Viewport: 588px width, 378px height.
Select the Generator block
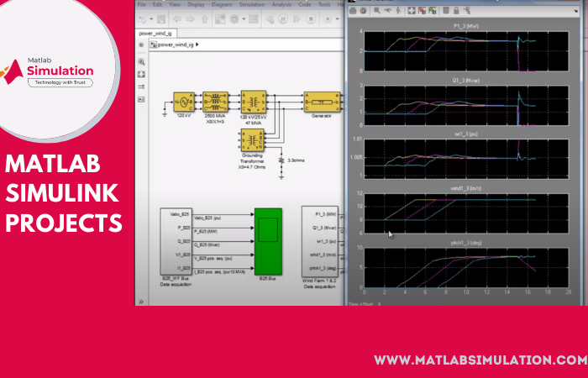click(322, 102)
